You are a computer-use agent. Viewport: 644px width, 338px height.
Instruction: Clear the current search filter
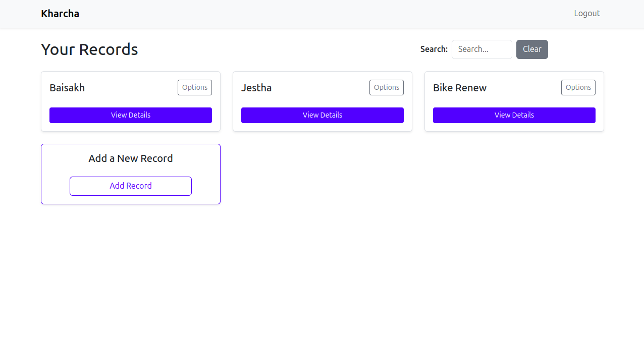(532, 49)
